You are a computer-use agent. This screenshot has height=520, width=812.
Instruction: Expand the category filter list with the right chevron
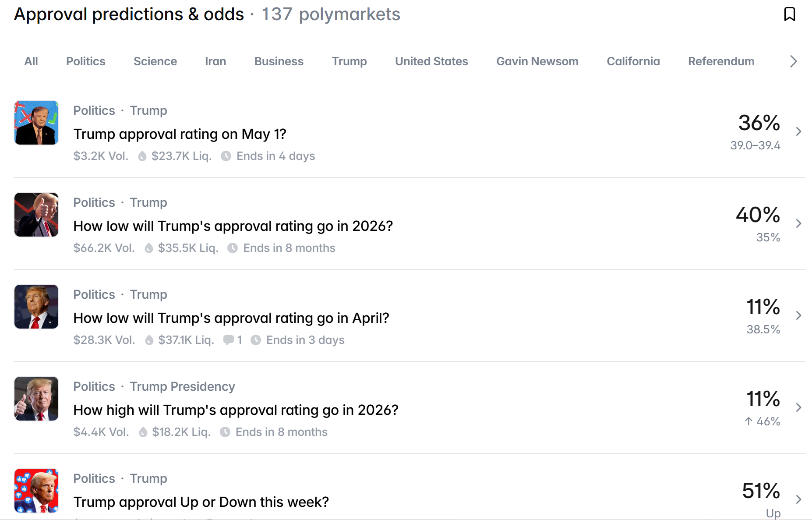point(793,61)
